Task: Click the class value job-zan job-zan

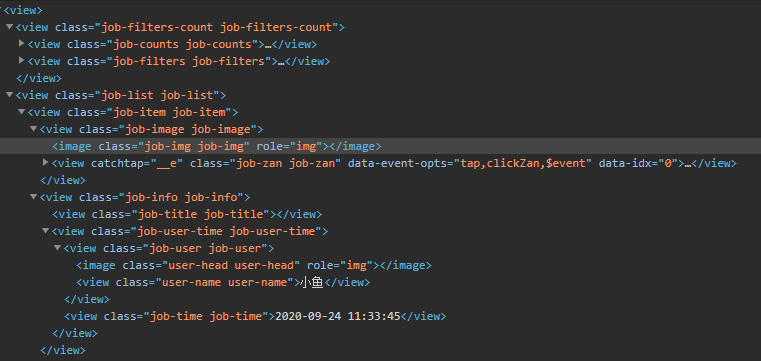Action: [x=286, y=164]
